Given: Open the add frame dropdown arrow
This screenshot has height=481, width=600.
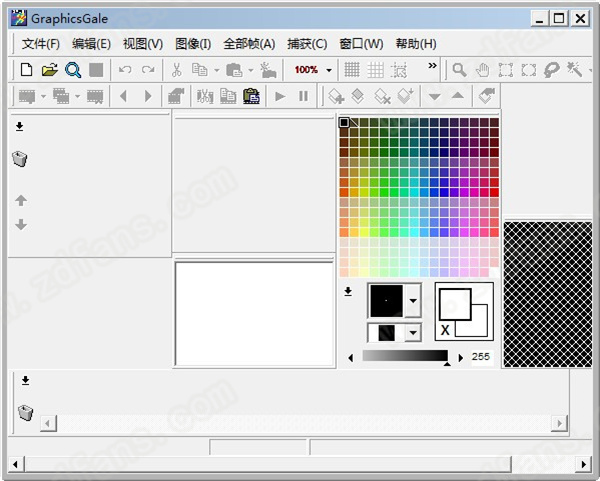Looking at the screenshot, I should [x=43, y=96].
